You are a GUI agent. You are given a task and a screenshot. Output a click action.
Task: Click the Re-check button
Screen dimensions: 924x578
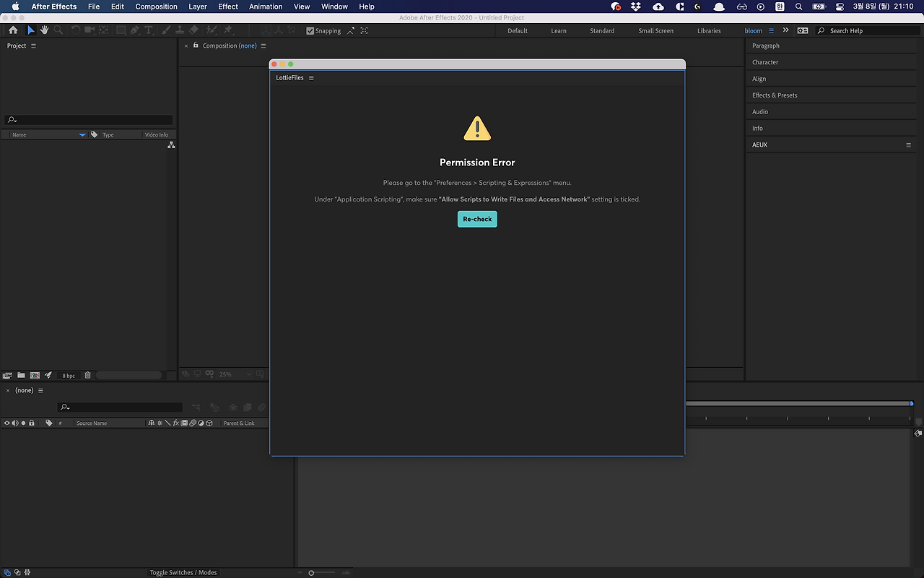point(477,219)
